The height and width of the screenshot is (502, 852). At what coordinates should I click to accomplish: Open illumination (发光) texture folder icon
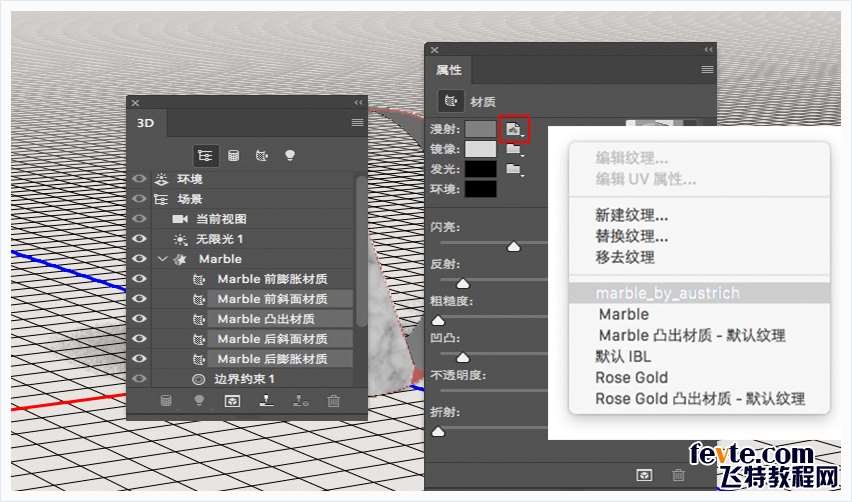tap(514, 170)
